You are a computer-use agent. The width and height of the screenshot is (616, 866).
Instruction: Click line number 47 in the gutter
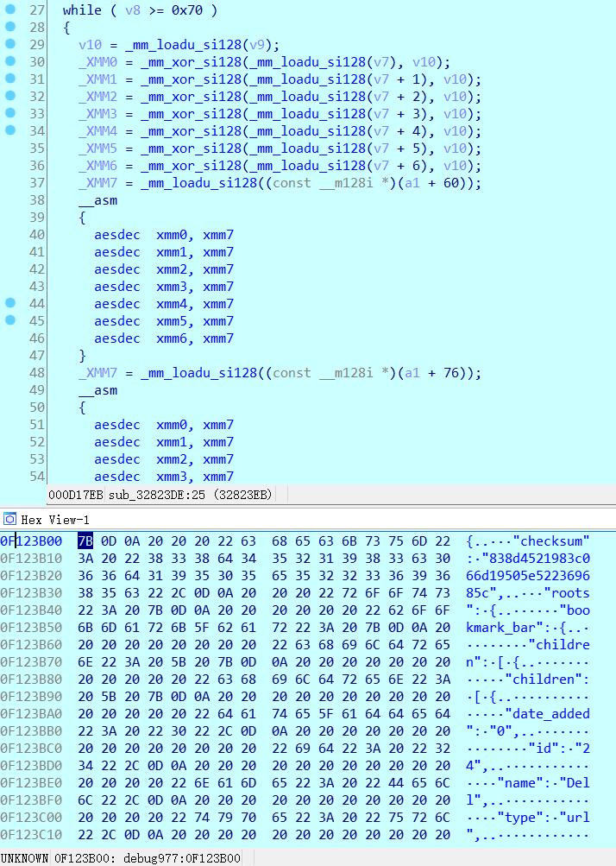pos(37,355)
